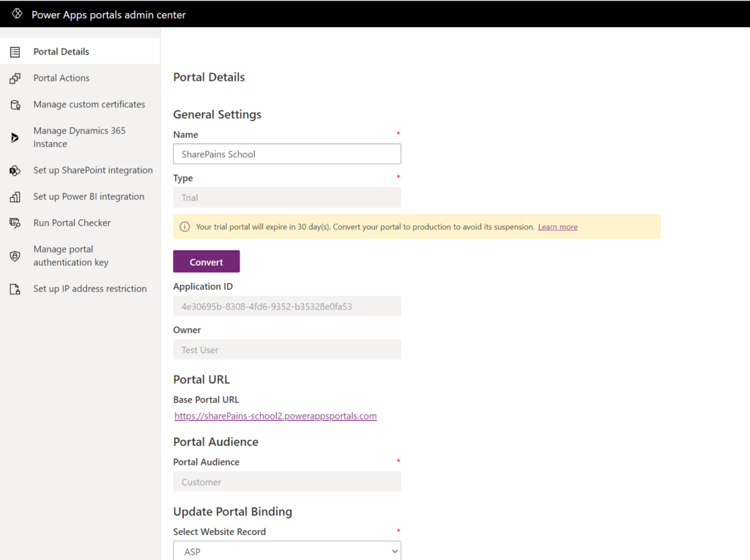This screenshot has height=560, width=750.
Task: Click the custom certificates icon
Action: (15, 105)
